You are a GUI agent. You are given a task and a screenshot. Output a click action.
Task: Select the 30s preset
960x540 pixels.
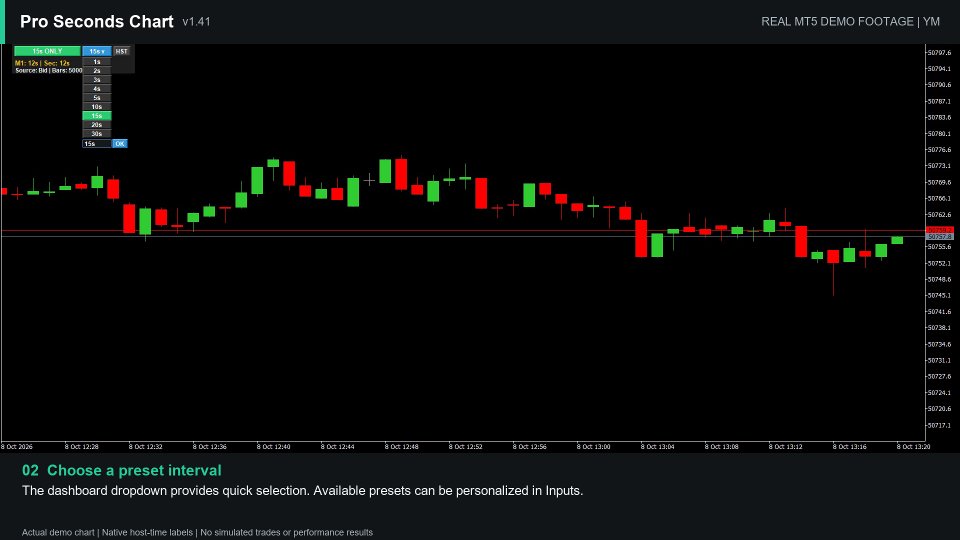click(x=97, y=133)
